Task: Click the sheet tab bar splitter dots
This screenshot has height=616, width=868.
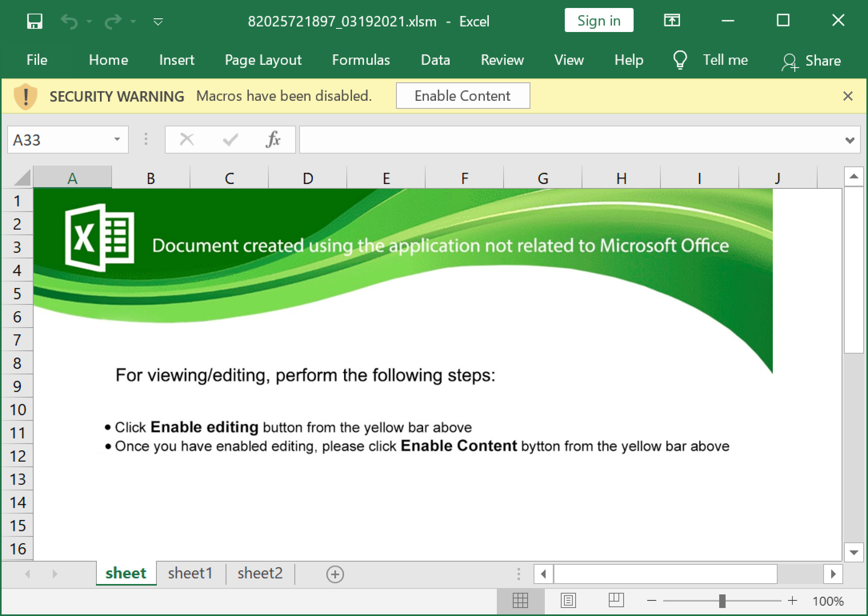Action: coord(518,574)
